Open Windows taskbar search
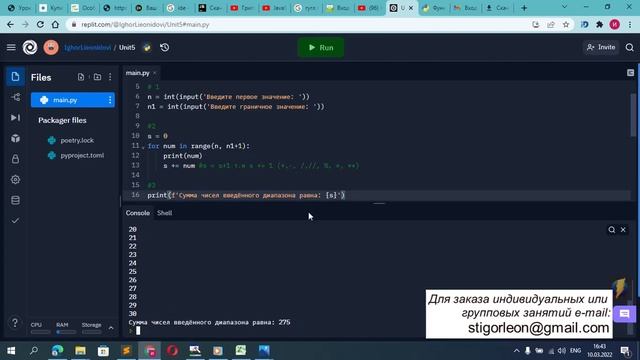640x360 pixels. point(34,351)
